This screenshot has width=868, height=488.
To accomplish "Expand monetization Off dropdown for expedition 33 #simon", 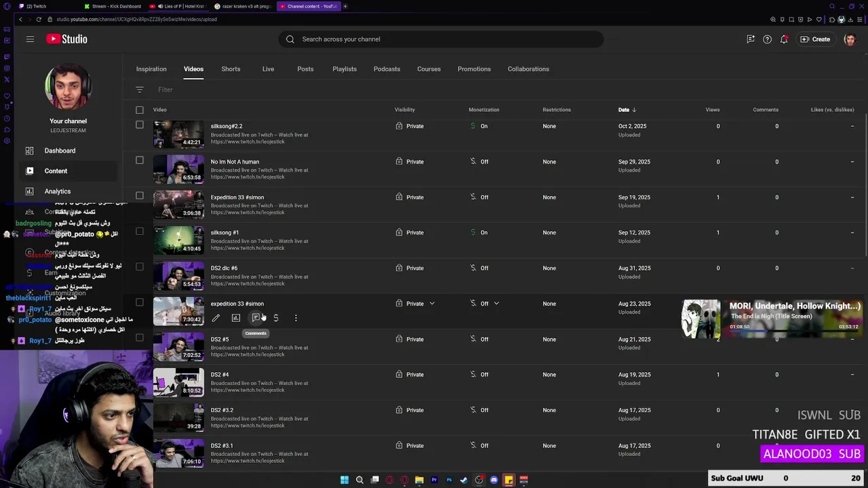I will click(496, 304).
